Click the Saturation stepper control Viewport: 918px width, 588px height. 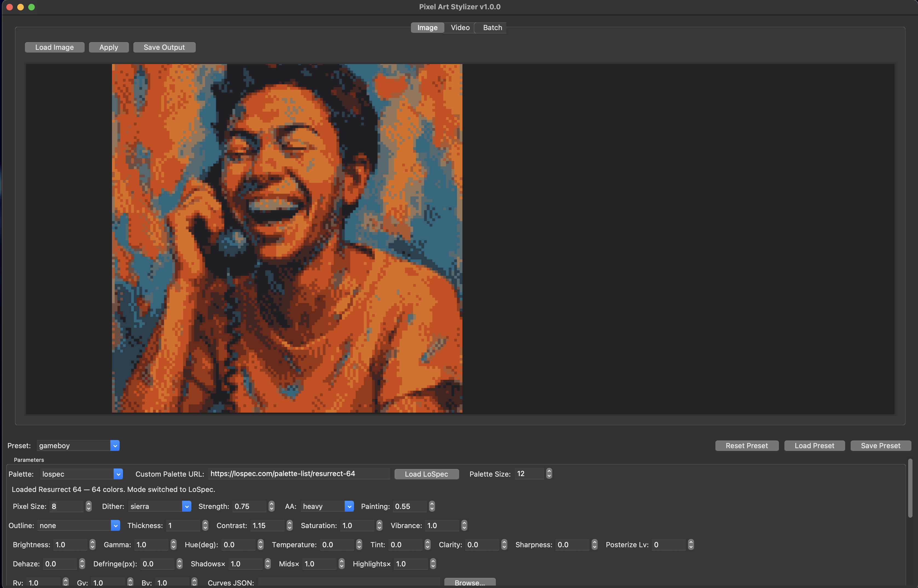[x=379, y=525]
